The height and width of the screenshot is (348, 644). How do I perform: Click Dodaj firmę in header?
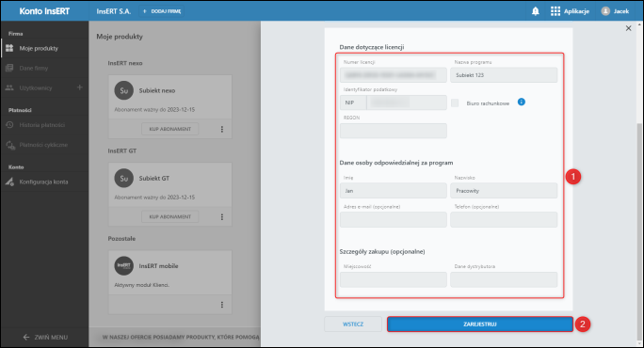coord(162,11)
